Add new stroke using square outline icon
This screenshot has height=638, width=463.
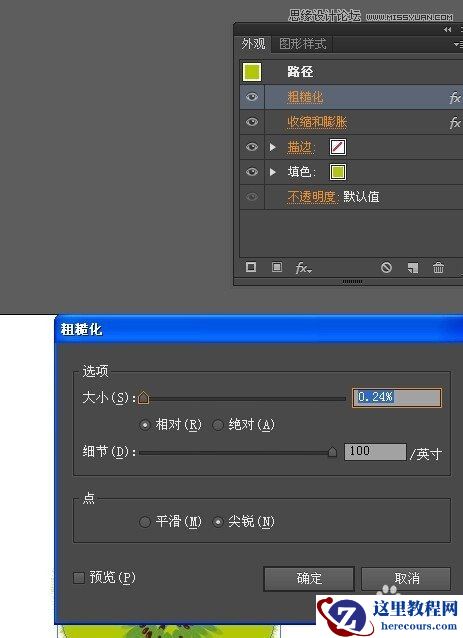click(x=251, y=267)
